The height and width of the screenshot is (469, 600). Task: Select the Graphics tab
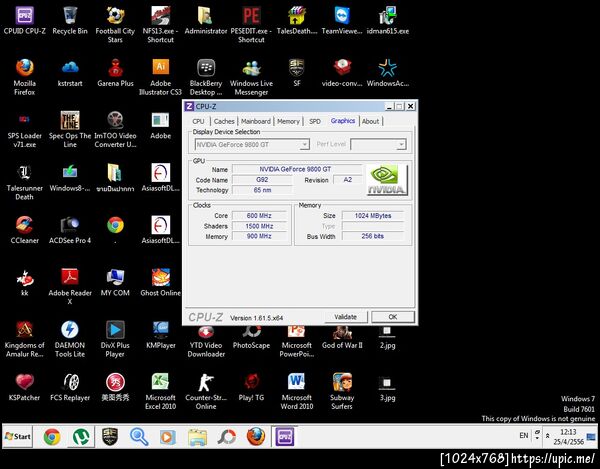[x=343, y=121]
